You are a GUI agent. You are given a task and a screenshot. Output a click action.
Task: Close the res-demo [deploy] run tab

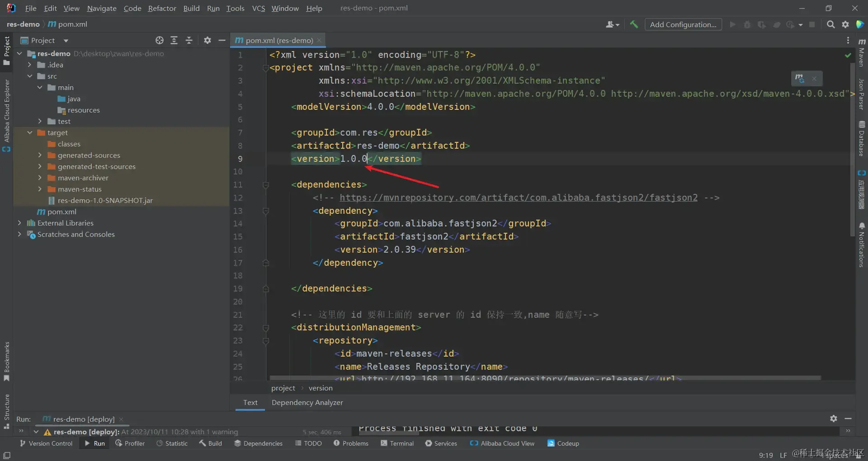click(x=121, y=419)
